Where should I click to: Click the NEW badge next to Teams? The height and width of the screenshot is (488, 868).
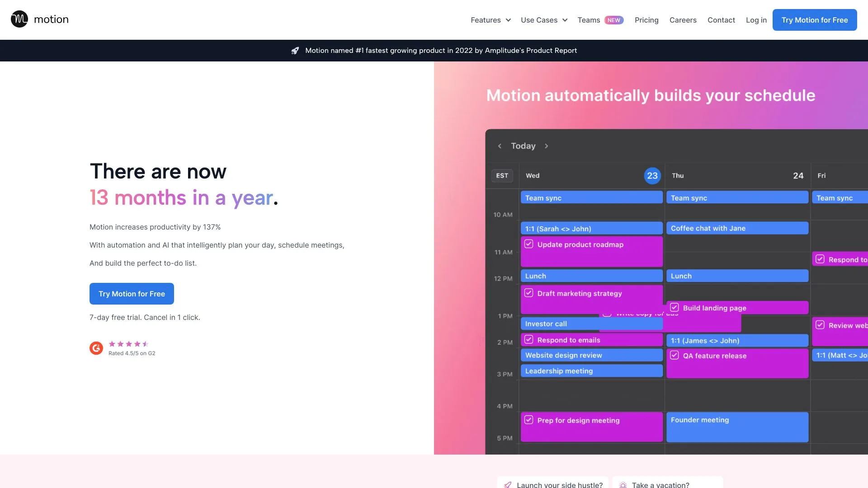coord(614,20)
